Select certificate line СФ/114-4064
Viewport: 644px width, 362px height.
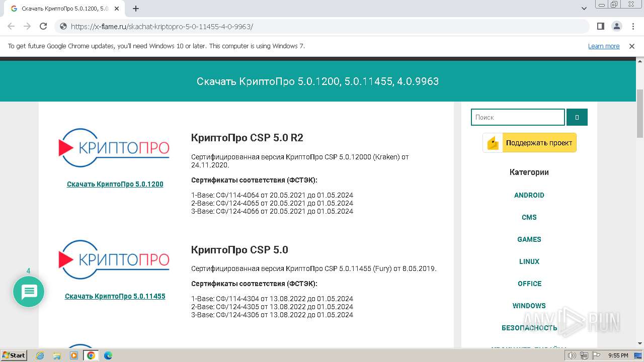(272, 195)
